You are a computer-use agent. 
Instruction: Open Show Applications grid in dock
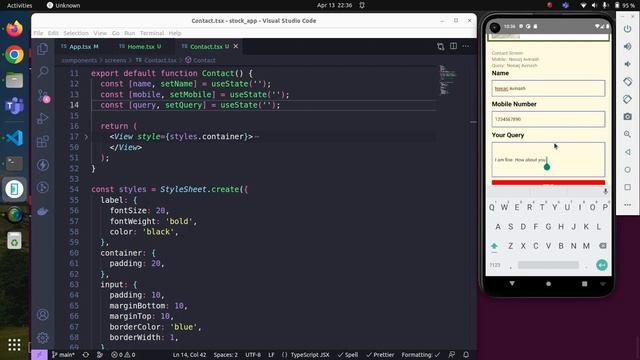pyautogui.click(x=14, y=345)
